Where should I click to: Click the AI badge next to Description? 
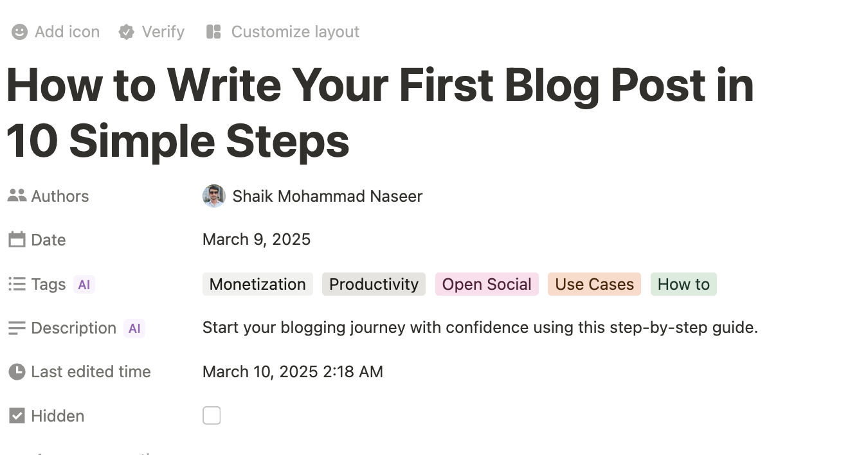point(134,328)
